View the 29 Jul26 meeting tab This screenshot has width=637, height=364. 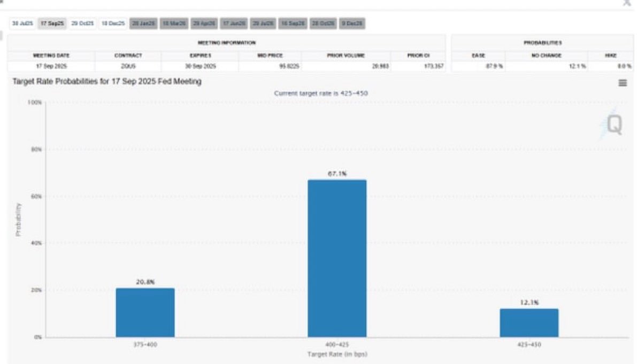tap(263, 24)
